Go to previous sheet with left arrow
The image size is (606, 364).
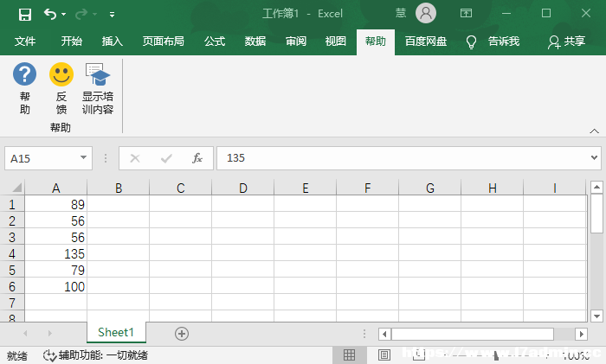coord(25,333)
